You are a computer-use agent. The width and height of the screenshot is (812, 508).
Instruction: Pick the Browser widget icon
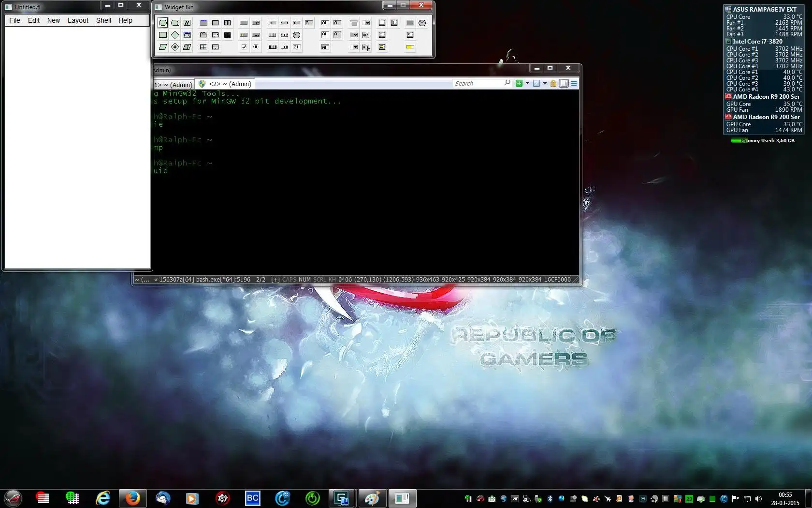tap(382, 23)
